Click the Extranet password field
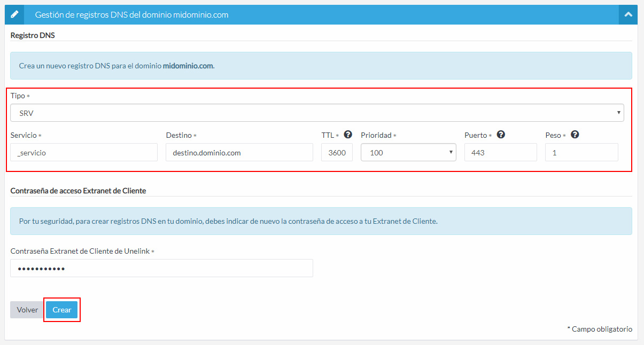644x345 pixels. tap(161, 268)
